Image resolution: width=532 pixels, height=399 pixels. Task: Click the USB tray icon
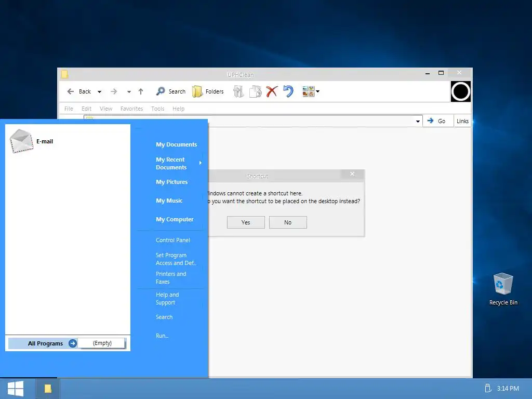pos(488,388)
